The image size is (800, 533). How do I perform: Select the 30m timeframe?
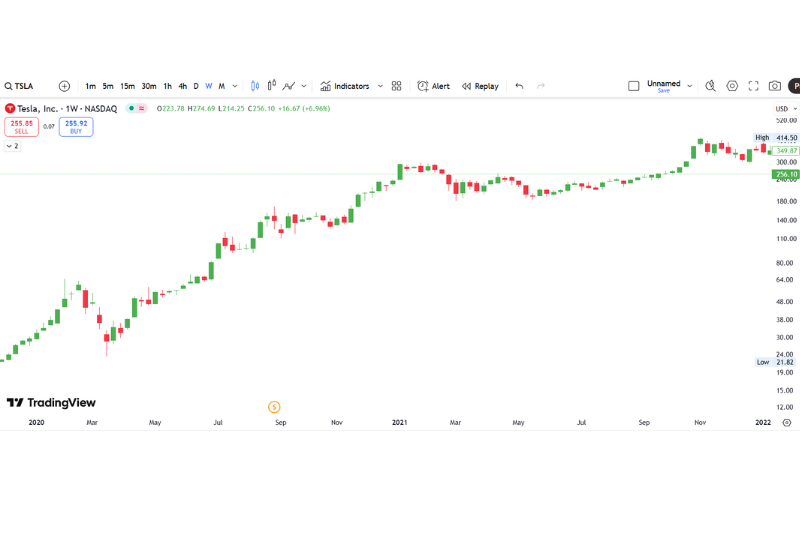pyautogui.click(x=149, y=86)
